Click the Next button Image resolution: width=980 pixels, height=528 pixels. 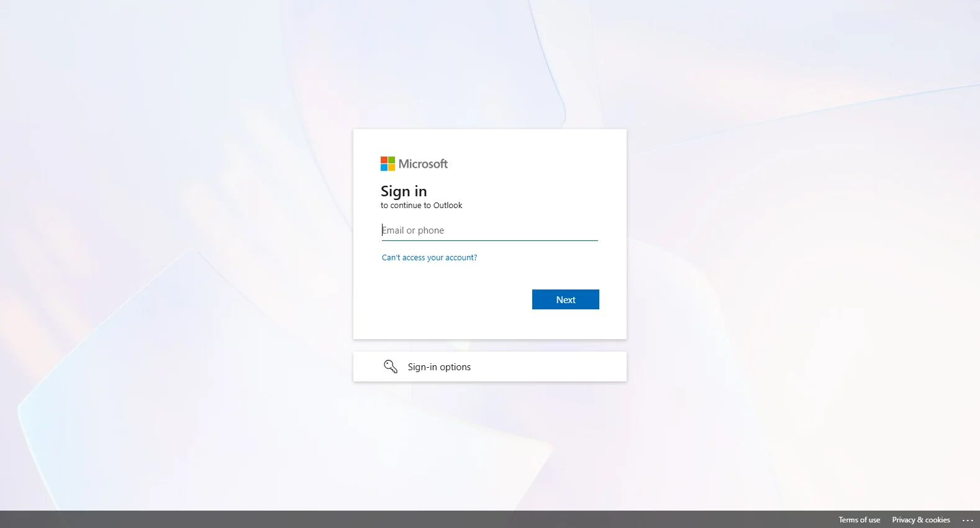tap(566, 299)
